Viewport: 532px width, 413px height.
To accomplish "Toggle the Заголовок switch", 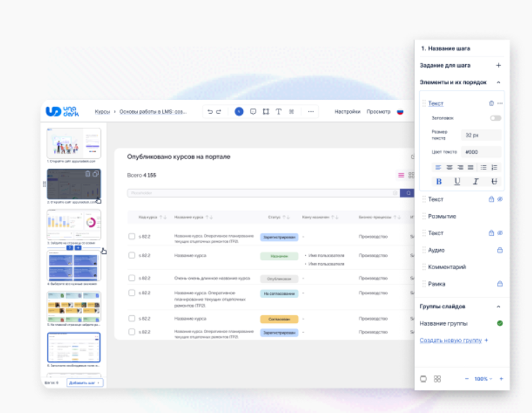I will click(496, 118).
